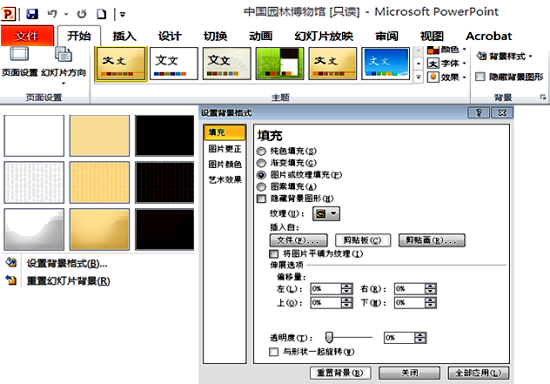The width and height of the screenshot is (550, 384).
Task: Check 隐藏背景图形 in the ribbon
Action: (480, 76)
